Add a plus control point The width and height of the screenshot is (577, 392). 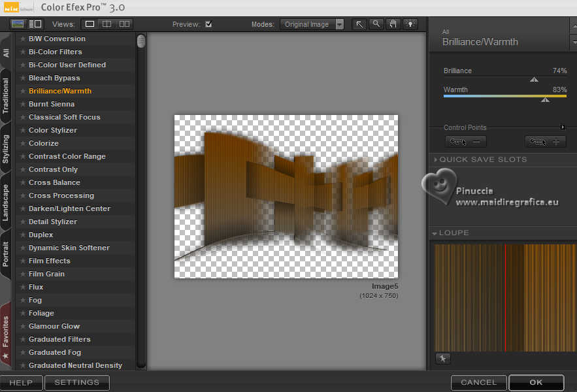coord(546,142)
